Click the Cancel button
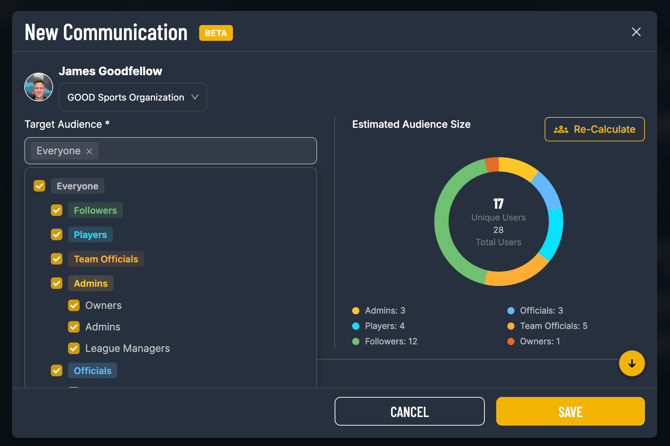This screenshot has width=670, height=446. [409, 411]
